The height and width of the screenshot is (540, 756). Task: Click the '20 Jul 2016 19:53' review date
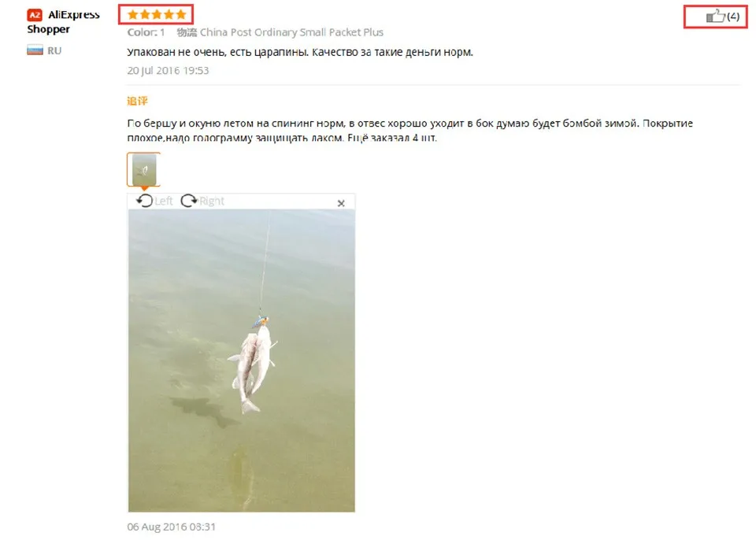[x=168, y=70]
